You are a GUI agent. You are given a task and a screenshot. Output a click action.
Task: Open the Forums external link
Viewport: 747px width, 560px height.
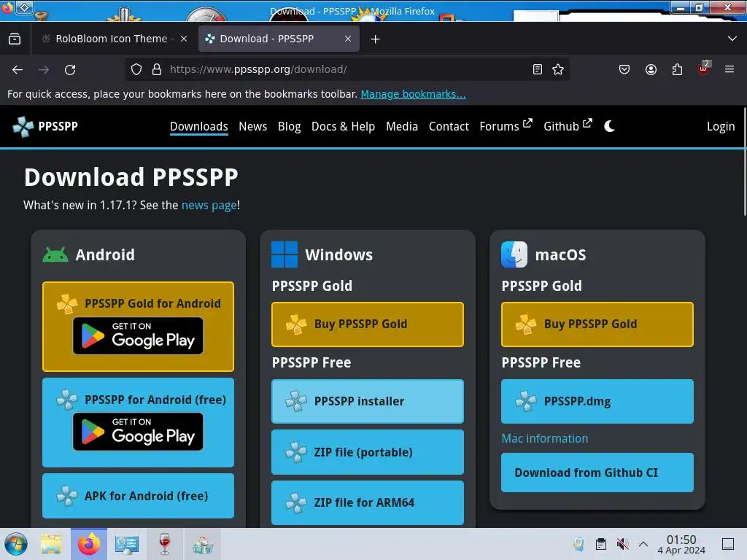tap(506, 125)
